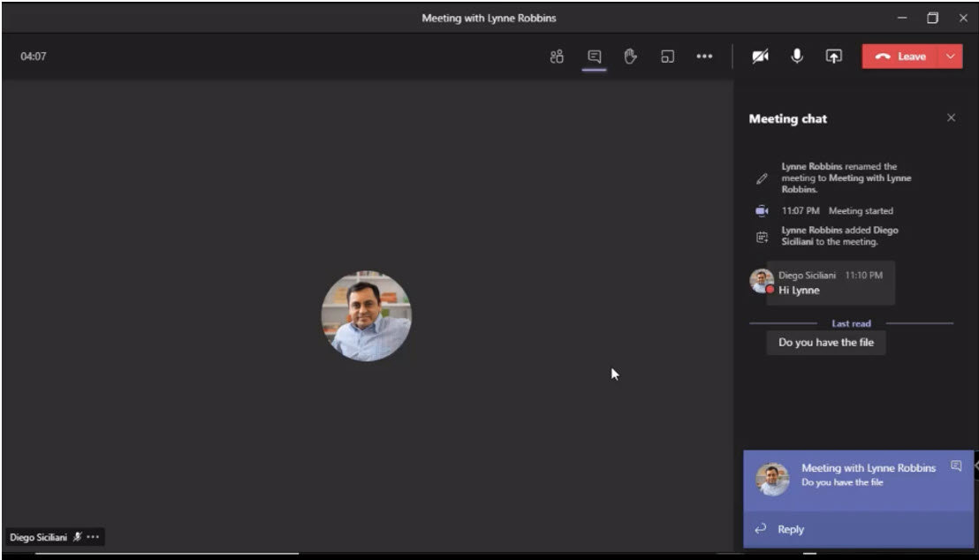Raise your hand in meeting
This screenshot has width=979, height=560.
click(631, 57)
